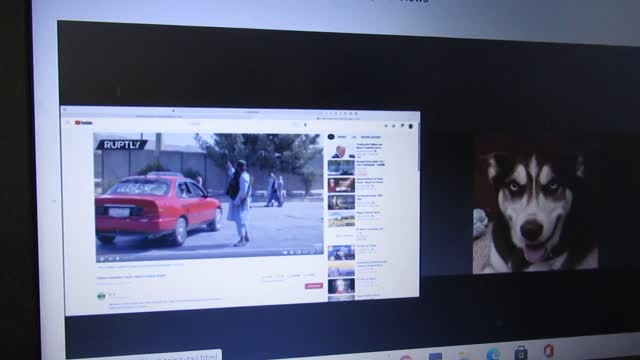This screenshot has width=640, height=360.
Task: Open Microsoft Office from the taskbar
Action: pyautogui.click(x=549, y=350)
